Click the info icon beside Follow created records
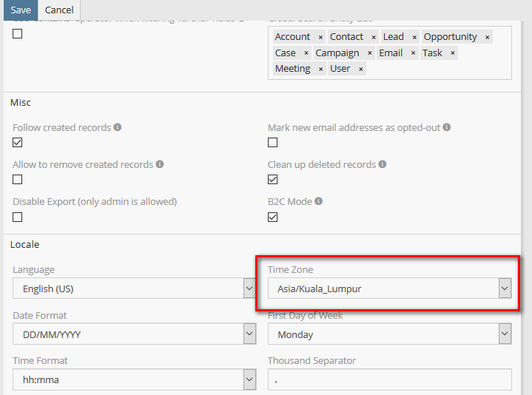Screen dimensions: 532x395 (118, 127)
